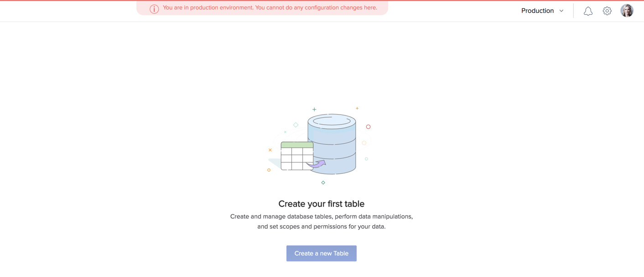Open configuration via the gear icon
Viewport: 644px width, 277px height.
point(607,10)
